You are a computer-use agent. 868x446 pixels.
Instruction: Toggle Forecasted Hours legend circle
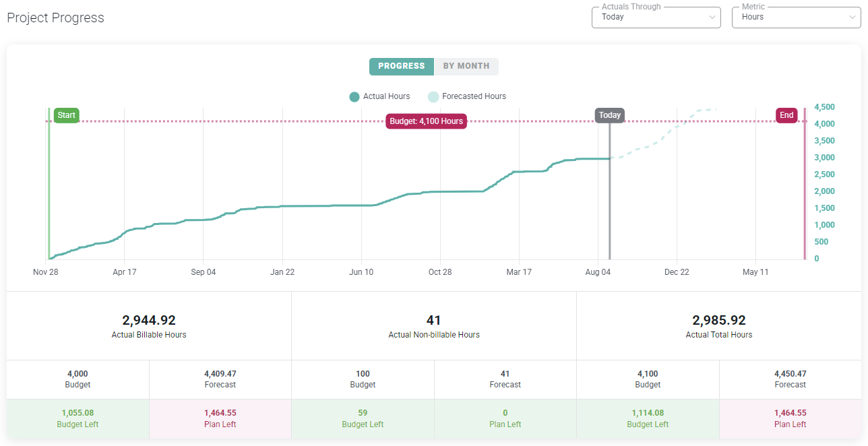point(433,96)
